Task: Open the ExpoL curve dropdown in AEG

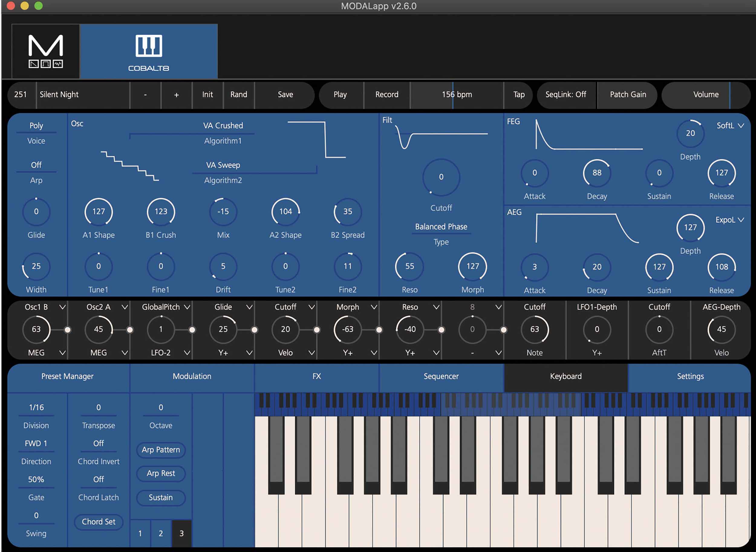Action: (729, 220)
